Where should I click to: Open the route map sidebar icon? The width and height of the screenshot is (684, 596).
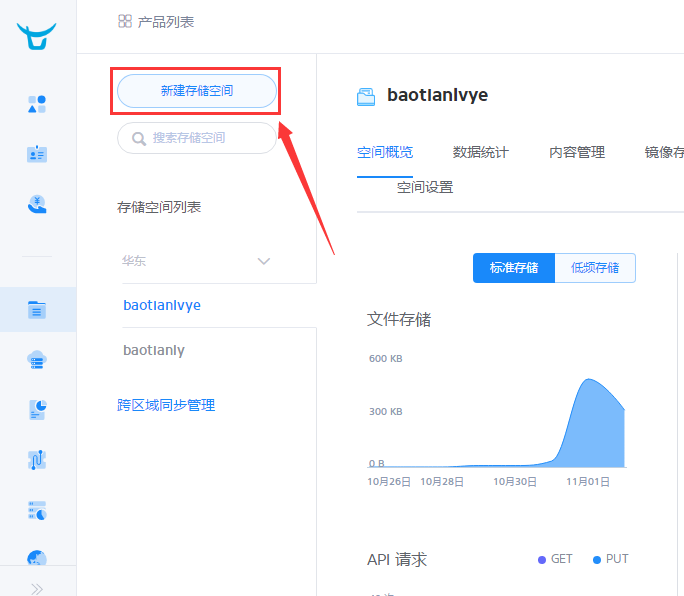click(37, 460)
